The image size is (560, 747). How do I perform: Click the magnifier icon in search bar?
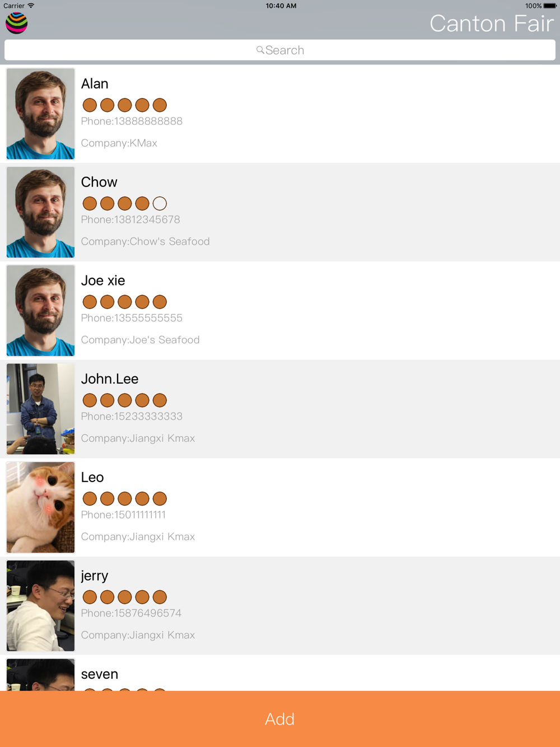tap(260, 50)
